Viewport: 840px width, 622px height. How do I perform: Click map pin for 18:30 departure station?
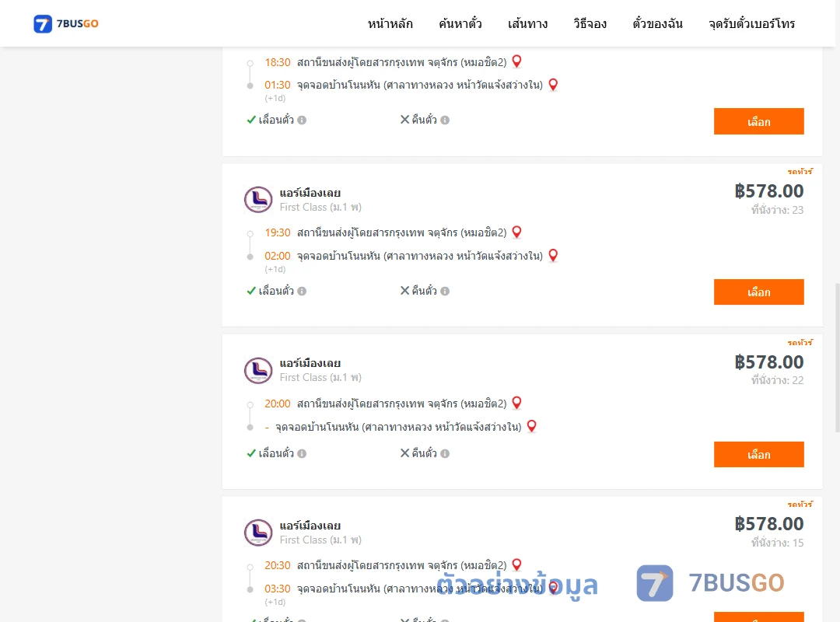click(x=517, y=61)
